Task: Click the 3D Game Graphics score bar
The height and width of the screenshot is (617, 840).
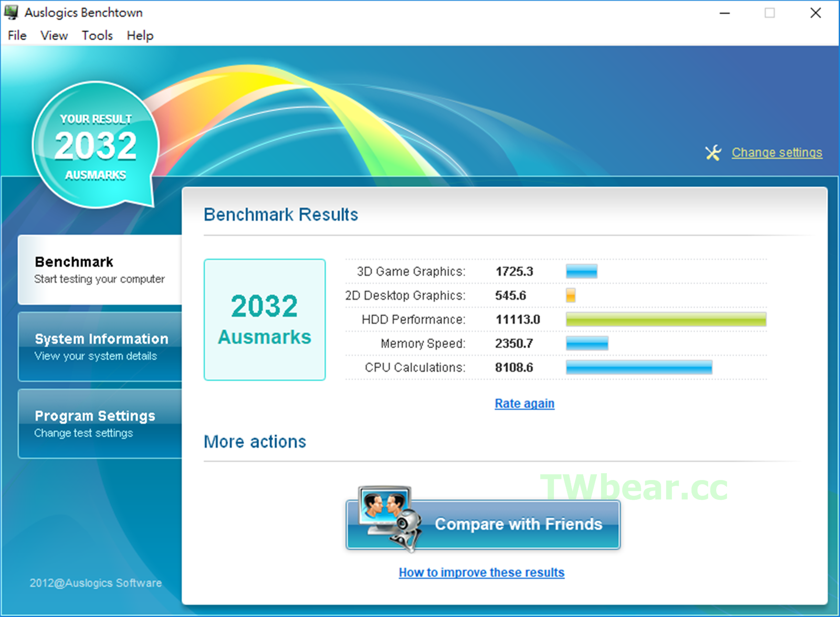Action: pos(582,271)
